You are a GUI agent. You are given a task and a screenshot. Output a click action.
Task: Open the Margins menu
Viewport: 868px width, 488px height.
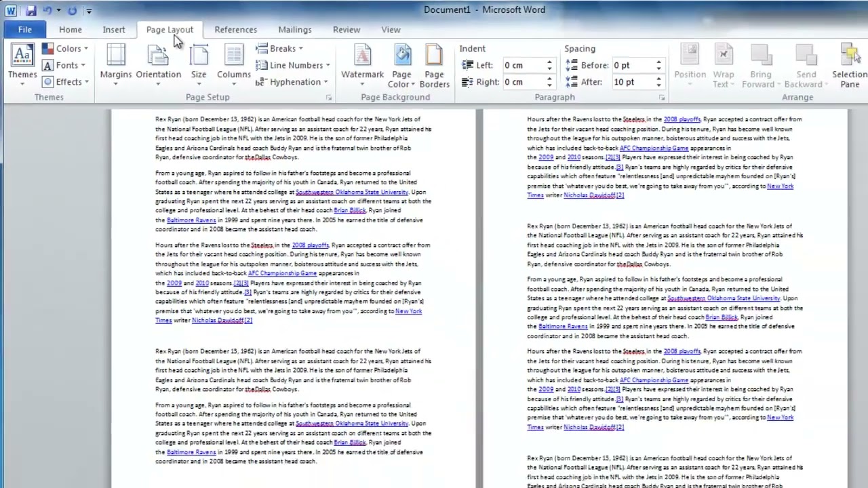[116, 64]
